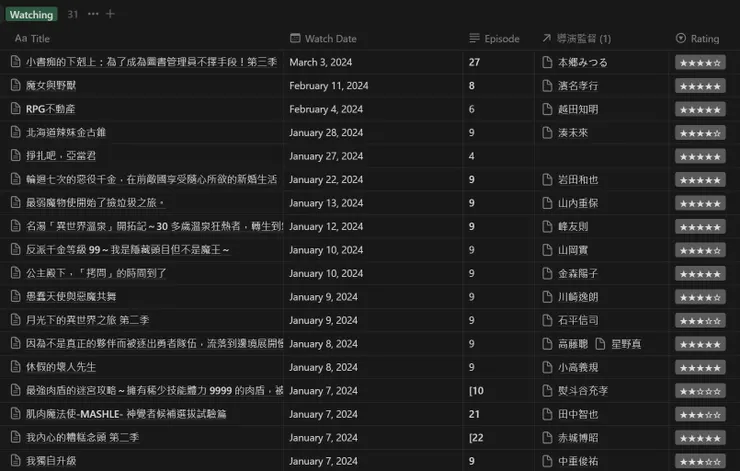
Task: Click episode cell 4 for 掙扎吧，亞當君
Action: 498,156
